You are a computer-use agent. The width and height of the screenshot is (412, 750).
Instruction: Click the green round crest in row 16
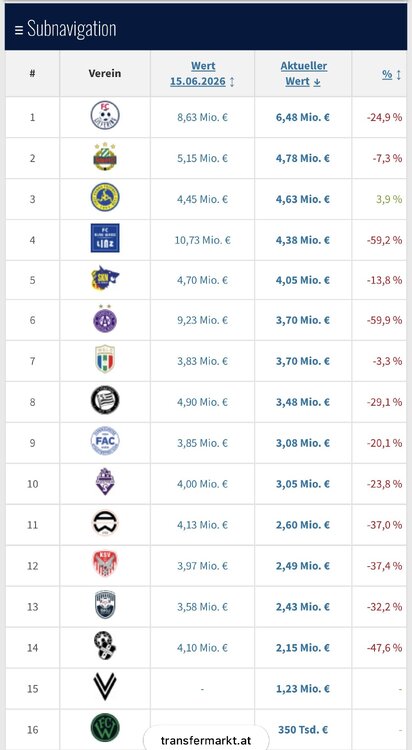click(x=105, y=728)
